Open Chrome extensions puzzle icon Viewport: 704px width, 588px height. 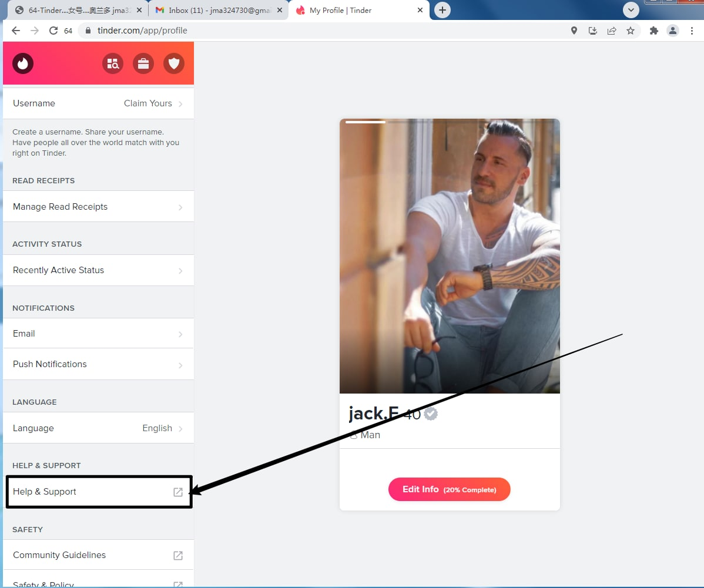pyautogui.click(x=653, y=31)
